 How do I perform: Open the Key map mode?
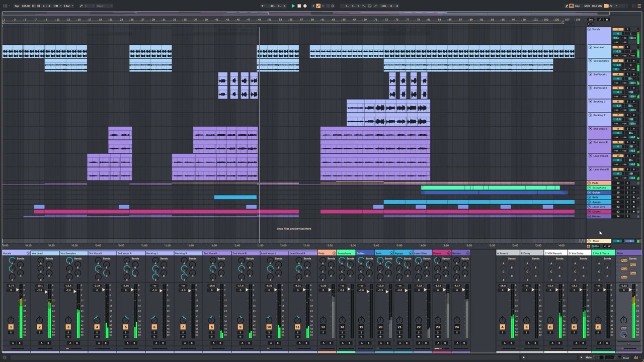point(577,6)
